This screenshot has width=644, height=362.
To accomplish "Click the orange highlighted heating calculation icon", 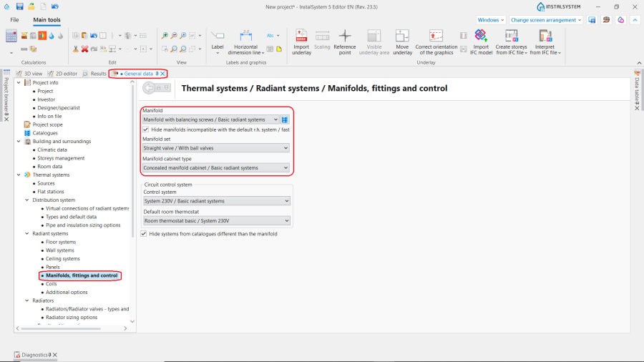I will coord(42,36).
